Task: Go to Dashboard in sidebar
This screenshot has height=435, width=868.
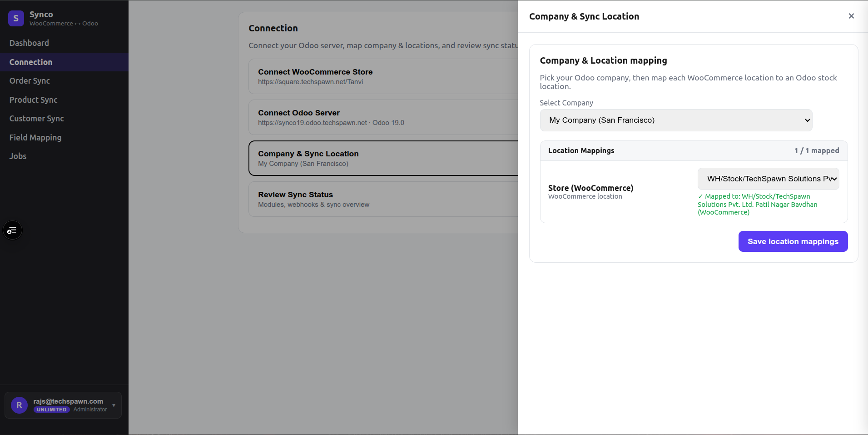Action: (x=64, y=43)
